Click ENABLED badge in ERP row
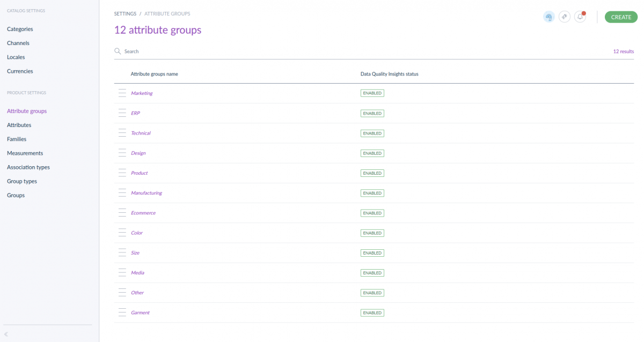644x342 pixels. pos(372,113)
